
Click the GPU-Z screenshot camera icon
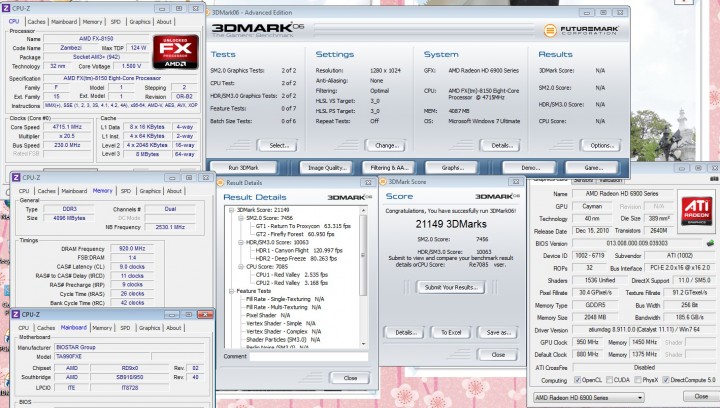tap(714, 179)
